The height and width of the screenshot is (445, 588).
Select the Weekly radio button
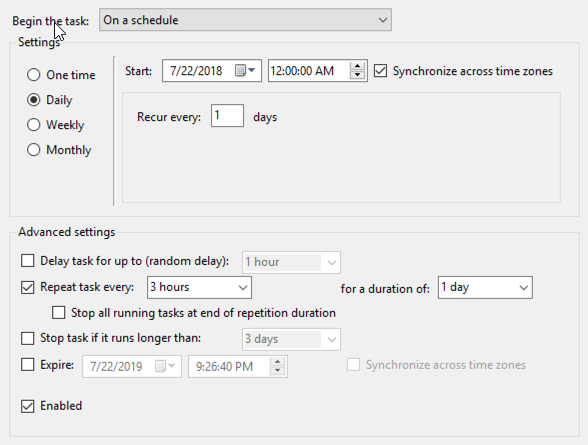click(x=34, y=125)
